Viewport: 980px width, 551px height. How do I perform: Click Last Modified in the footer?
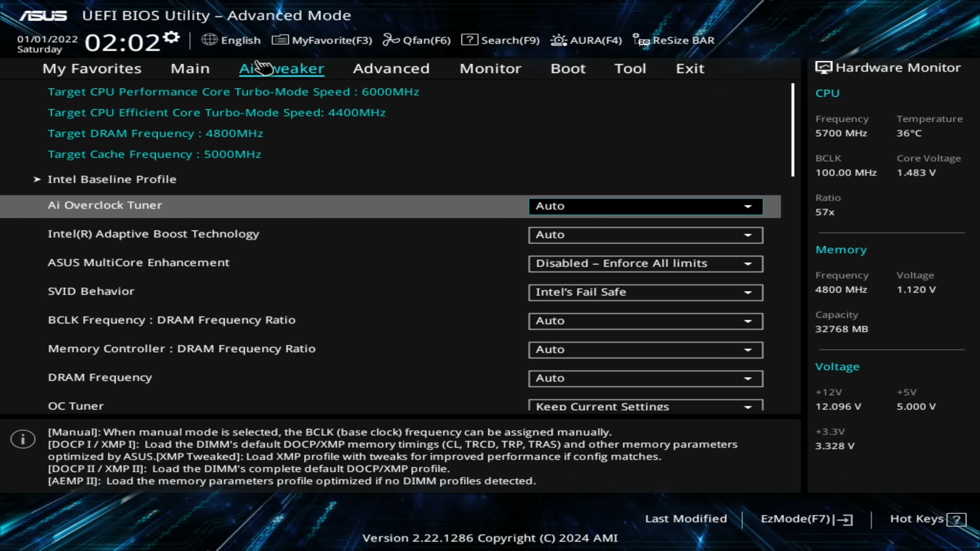[x=686, y=519]
